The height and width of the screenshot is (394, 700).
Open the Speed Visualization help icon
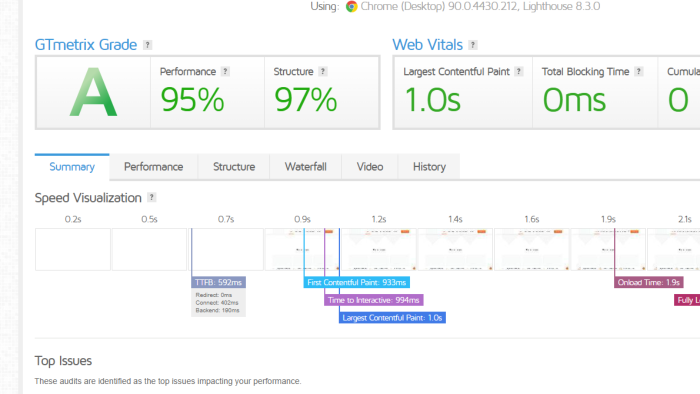(152, 197)
